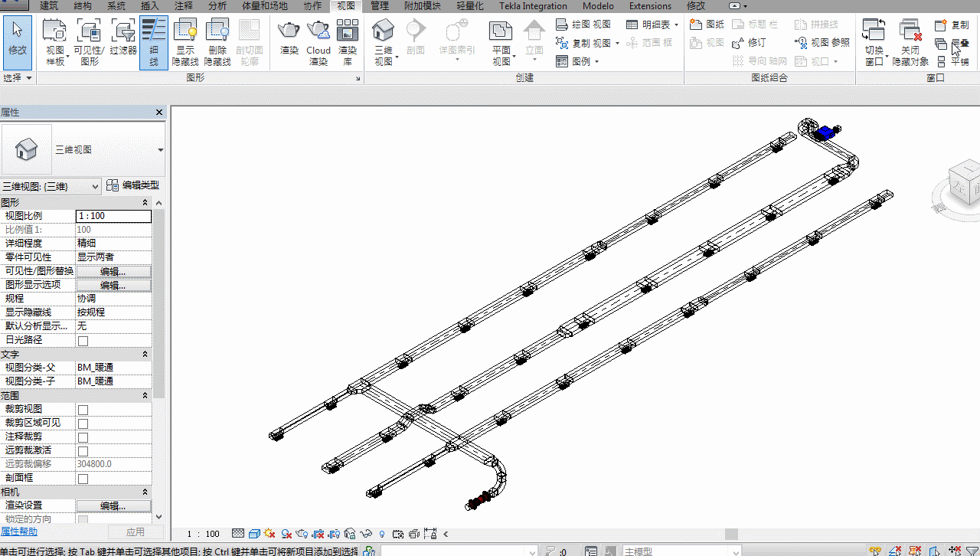The image size is (980, 556).
Task: Click the 视图比例 1 : 100 field
Action: (x=113, y=216)
